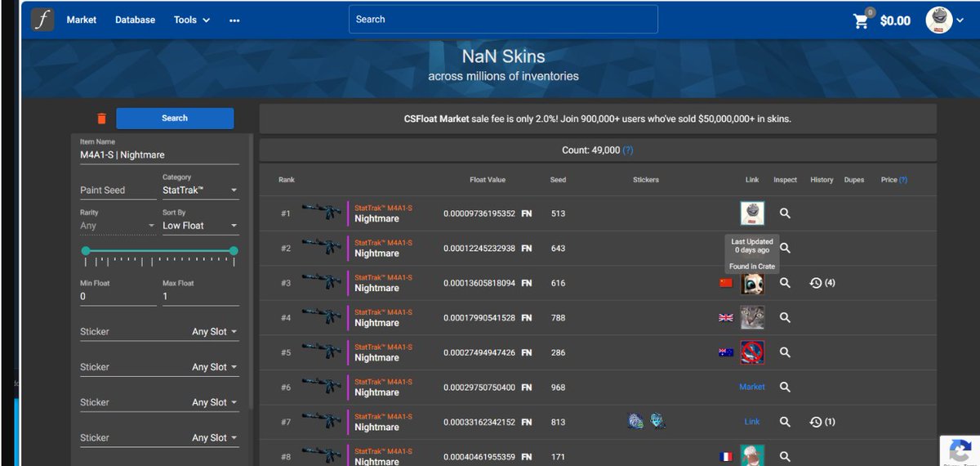The height and width of the screenshot is (466, 980).
Task: Click the blue Search button
Action: tap(175, 119)
